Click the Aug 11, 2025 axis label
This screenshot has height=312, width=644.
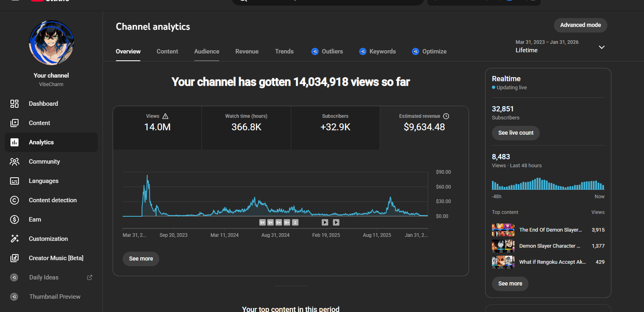(377, 235)
